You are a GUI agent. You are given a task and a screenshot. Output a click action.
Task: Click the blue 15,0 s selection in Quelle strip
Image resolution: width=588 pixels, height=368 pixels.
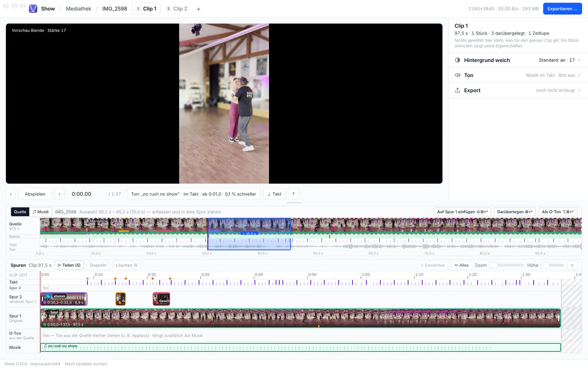[x=250, y=234]
